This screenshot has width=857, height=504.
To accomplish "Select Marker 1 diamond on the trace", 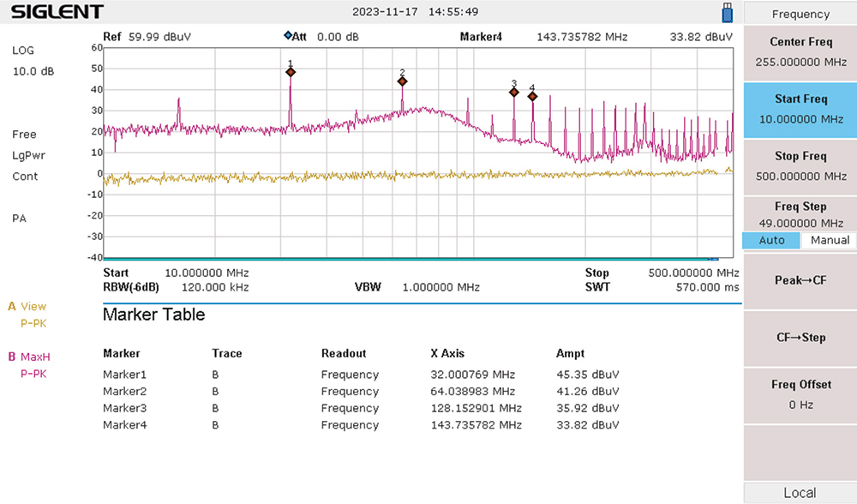I will tap(291, 72).
